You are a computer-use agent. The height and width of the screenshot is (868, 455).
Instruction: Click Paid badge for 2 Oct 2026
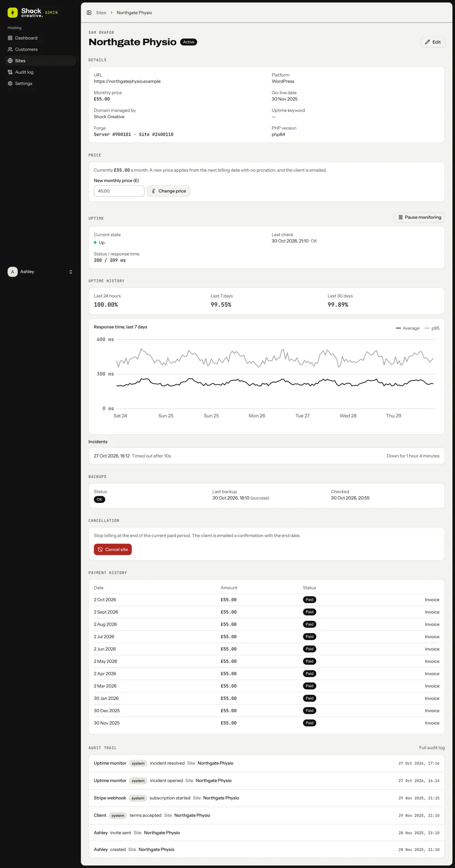coord(309,600)
